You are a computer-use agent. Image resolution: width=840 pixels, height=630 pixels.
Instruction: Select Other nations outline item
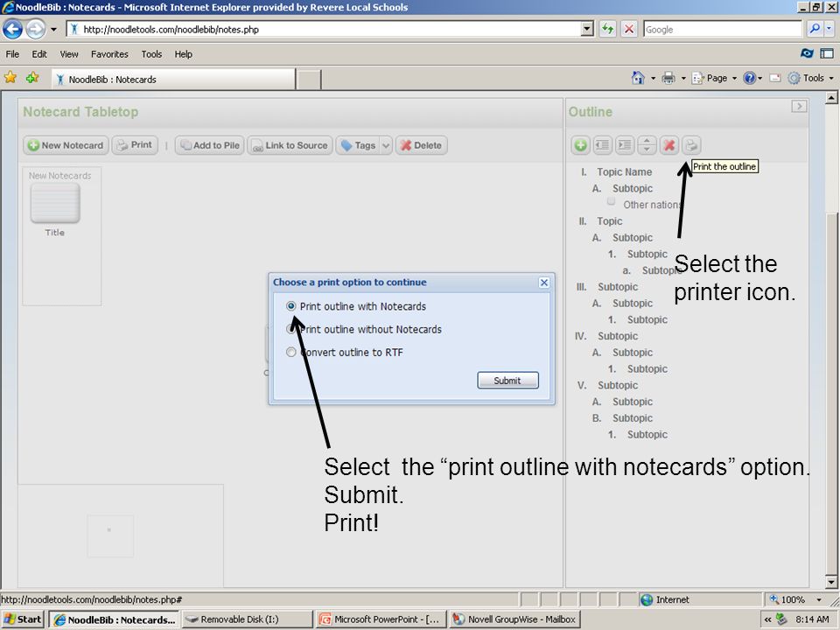(x=652, y=205)
